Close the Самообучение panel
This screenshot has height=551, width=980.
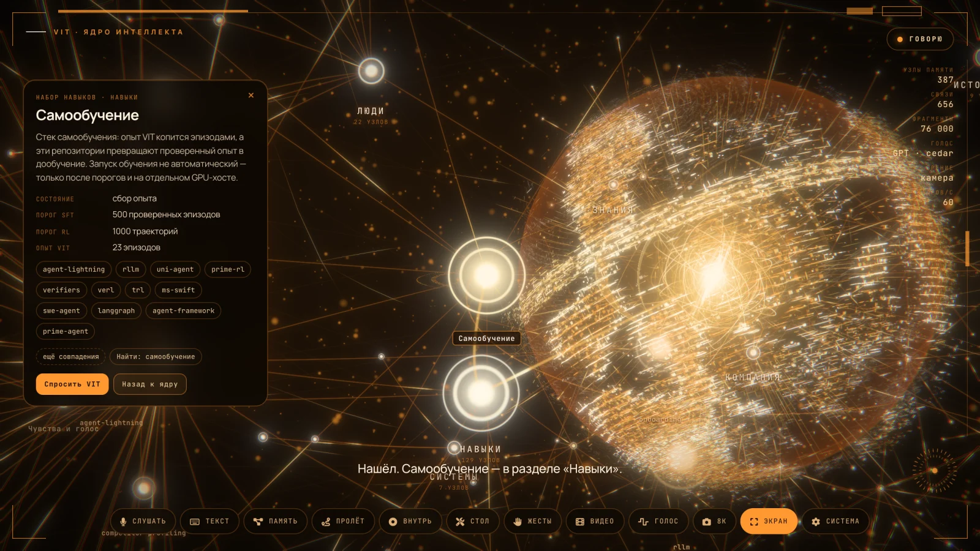click(251, 96)
